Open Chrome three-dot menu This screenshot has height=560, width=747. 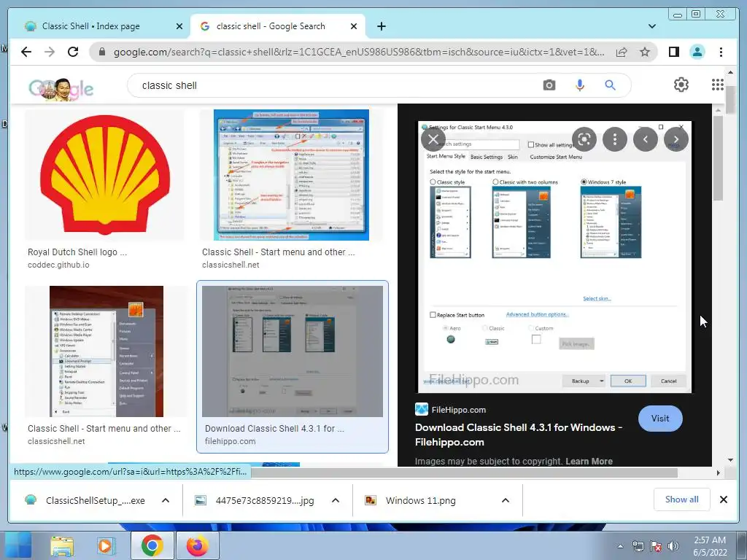click(x=721, y=52)
